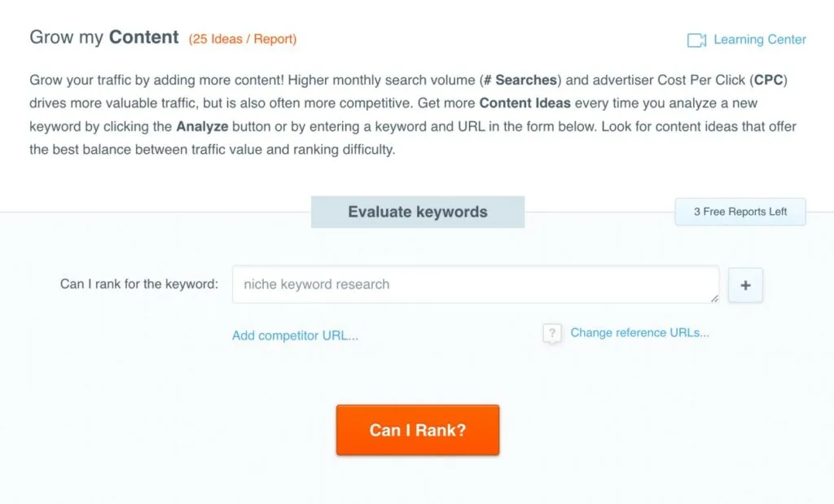Screen dimensions: 834x504
Task: Open Change reference URLs
Action: (x=639, y=332)
